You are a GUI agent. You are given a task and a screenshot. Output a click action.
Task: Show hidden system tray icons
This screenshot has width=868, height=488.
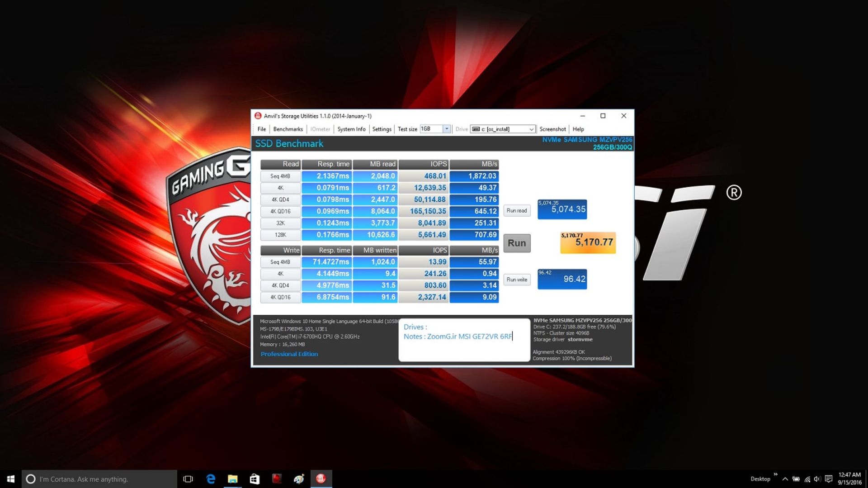pos(785,479)
